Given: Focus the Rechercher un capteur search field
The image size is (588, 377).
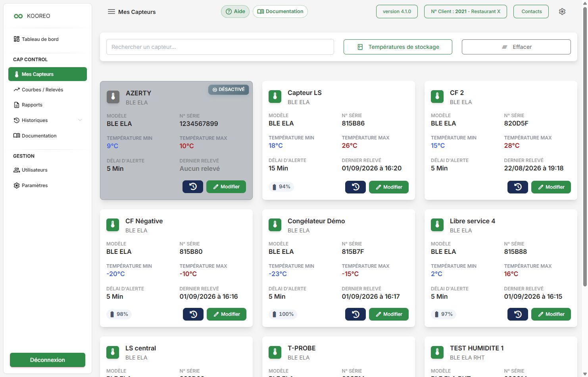Looking at the screenshot, I should (x=220, y=47).
